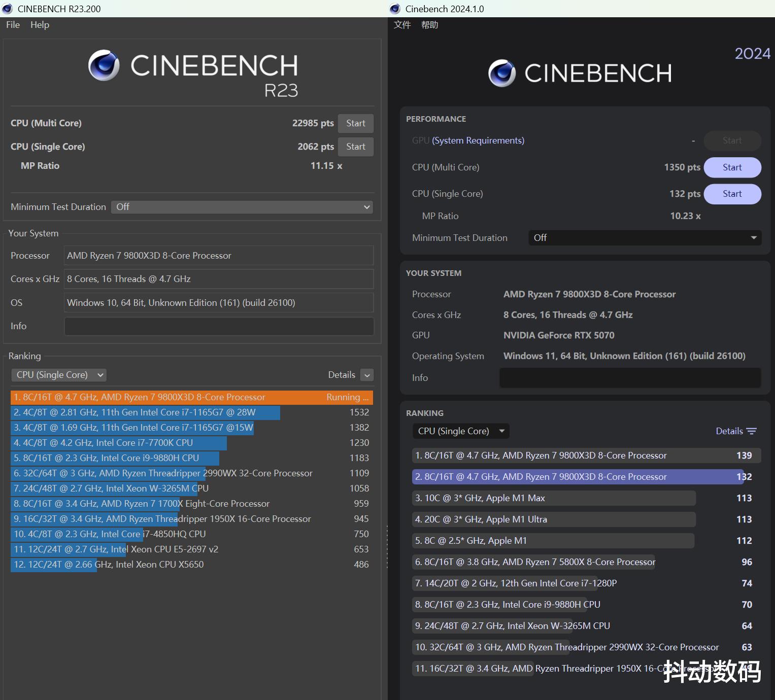Click the Cinebench R23 title bar app icon
Image resolution: width=775 pixels, height=700 pixels.
pyautogui.click(x=8, y=9)
